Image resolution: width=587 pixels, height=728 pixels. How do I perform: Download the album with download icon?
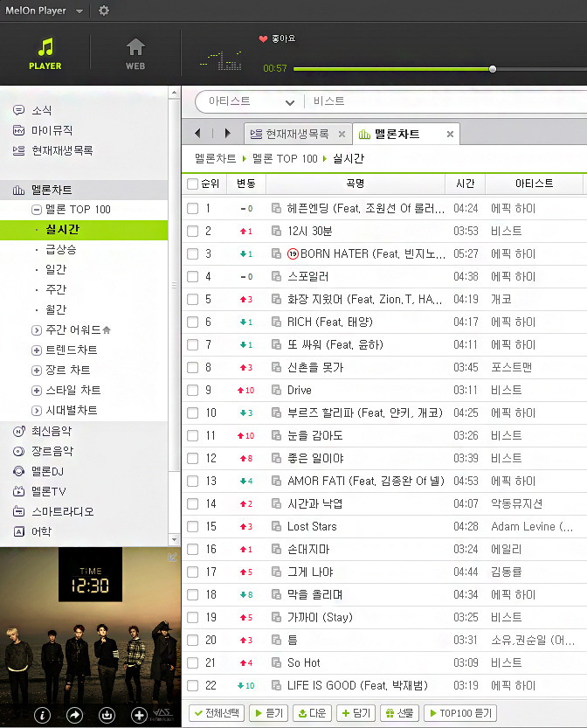coord(107,716)
